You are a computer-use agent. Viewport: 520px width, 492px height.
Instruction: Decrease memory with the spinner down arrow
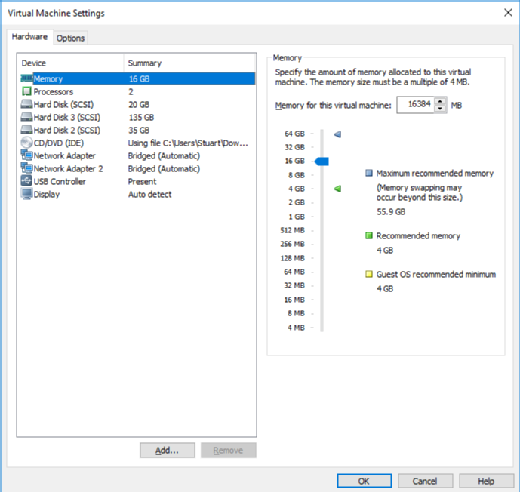(x=440, y=109)
